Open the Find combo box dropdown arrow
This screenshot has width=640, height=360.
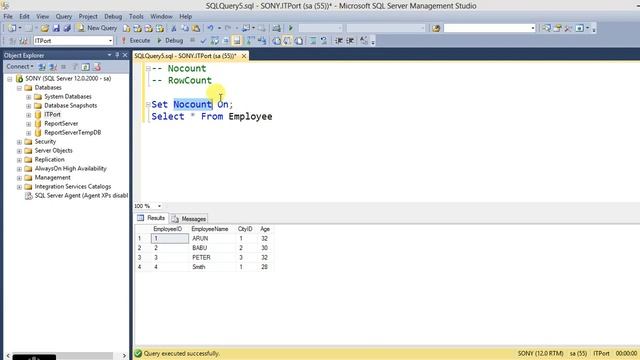point(533,28)
